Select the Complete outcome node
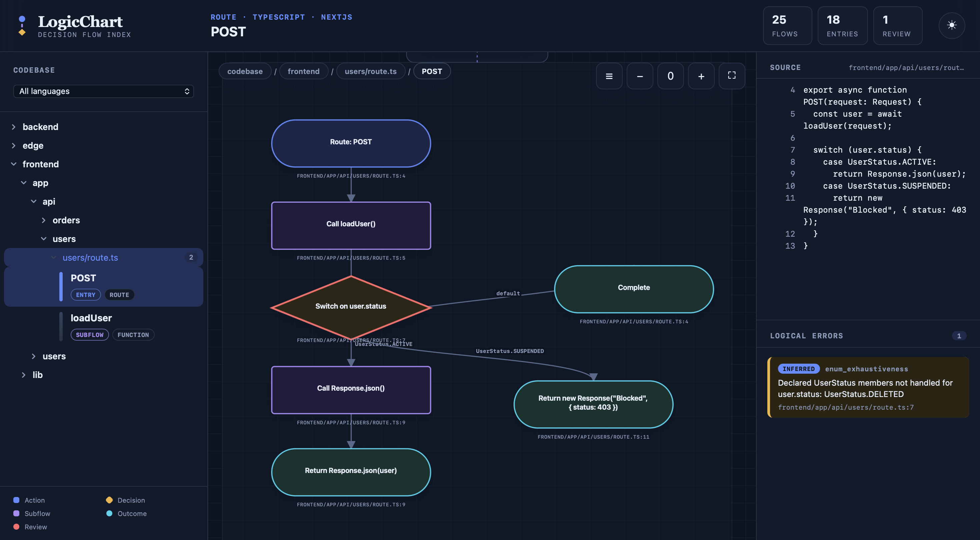 pos(634,289)
